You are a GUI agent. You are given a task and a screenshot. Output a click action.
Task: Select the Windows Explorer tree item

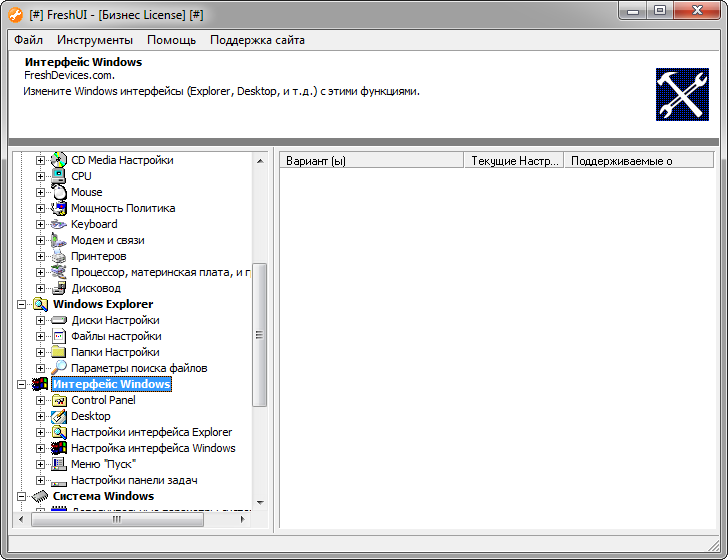pos(103,304)
